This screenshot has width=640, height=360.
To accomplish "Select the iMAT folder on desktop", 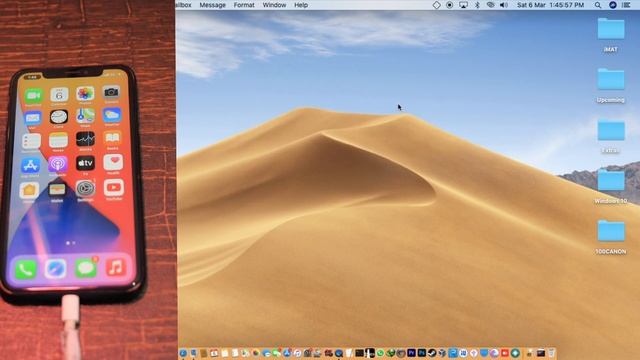I will (x=611, y=35).
